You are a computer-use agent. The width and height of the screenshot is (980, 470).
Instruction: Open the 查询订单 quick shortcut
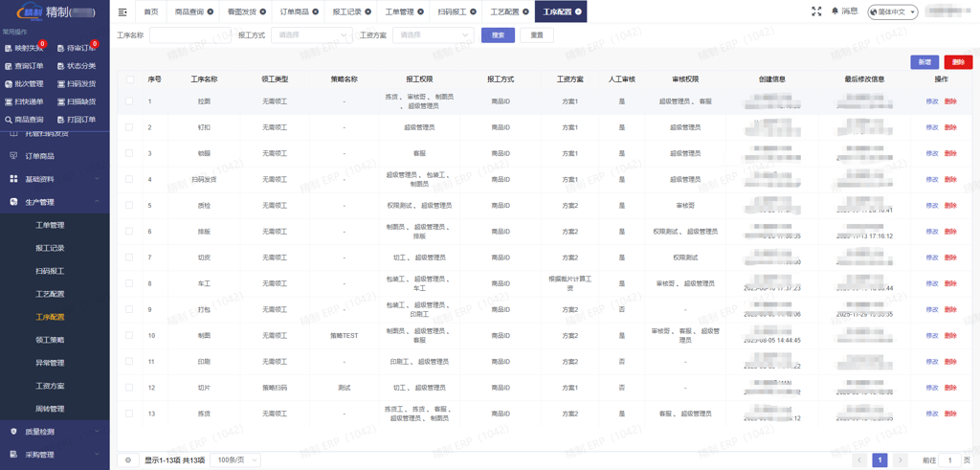[x=25, y=66]
